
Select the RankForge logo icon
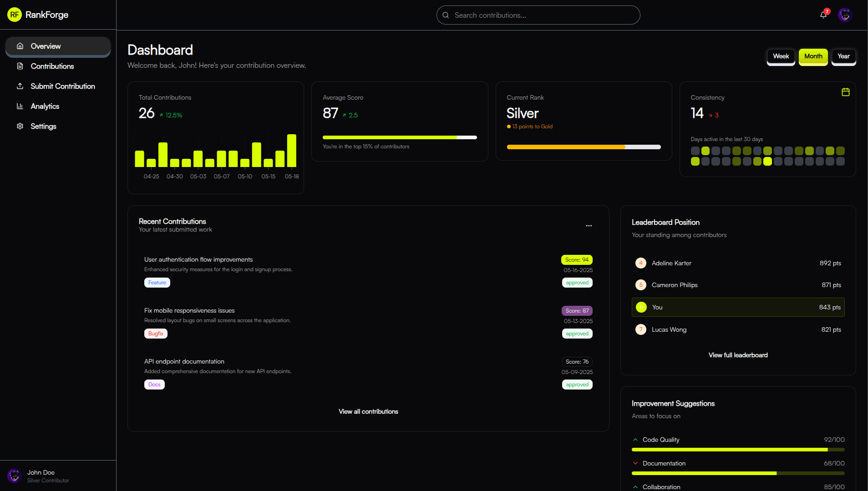[14, 15]
